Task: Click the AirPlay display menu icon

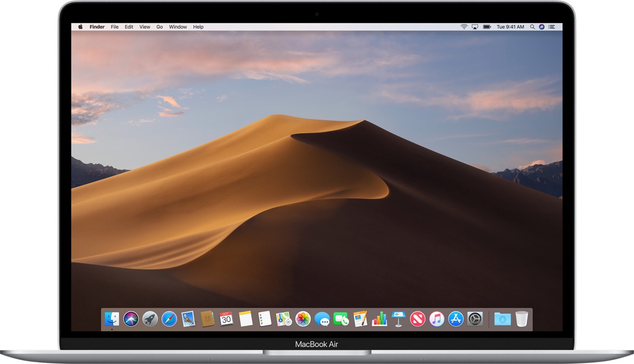Action: point(475,27)
